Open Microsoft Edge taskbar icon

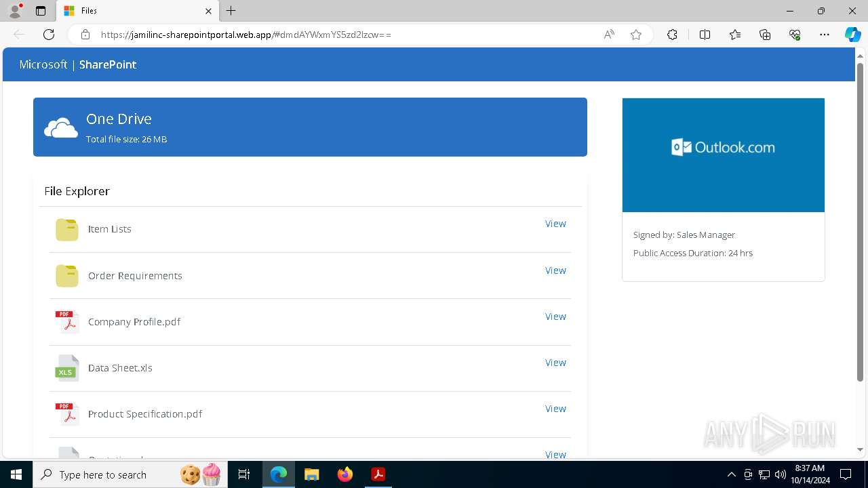(x=279, y=474)
